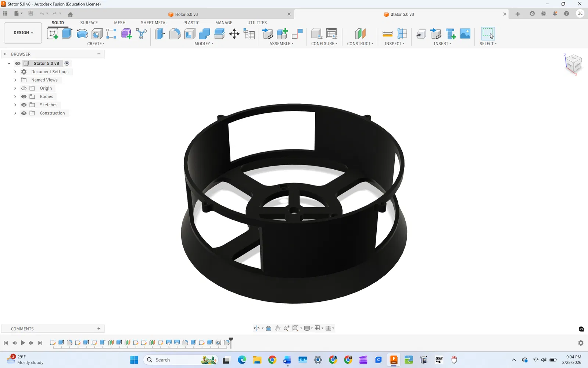Open a new design tab with the plus button

(x=518, y=14)
